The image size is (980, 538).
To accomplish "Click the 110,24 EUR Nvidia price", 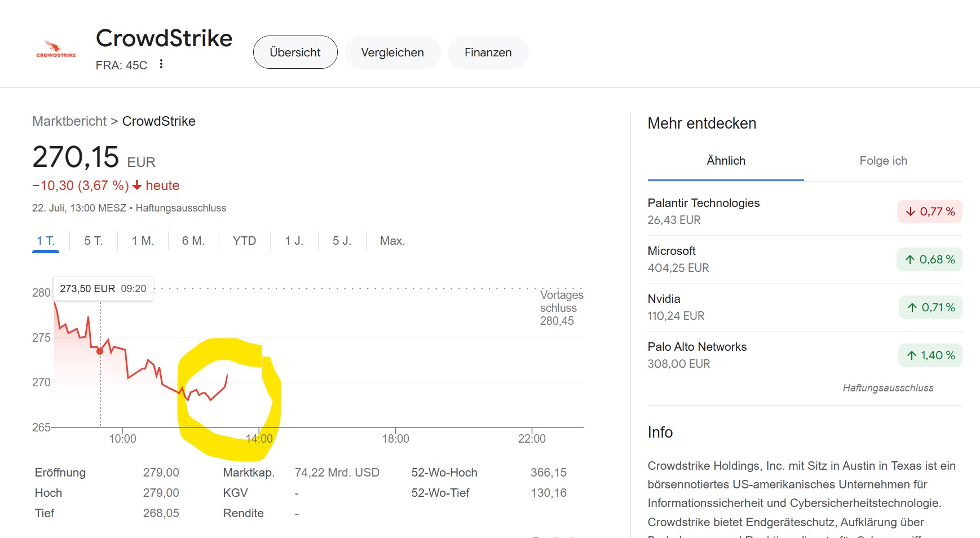I will pos(676,316).
